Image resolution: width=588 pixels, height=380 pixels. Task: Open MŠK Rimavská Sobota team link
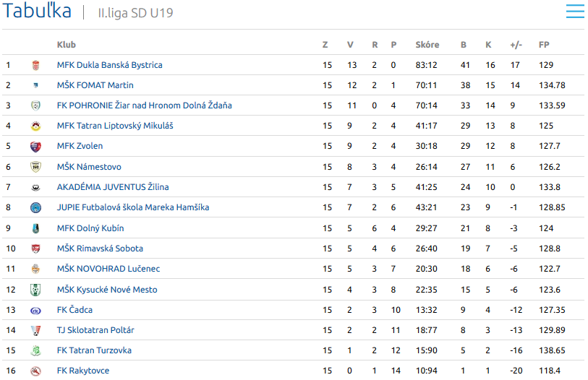point(100,249)
